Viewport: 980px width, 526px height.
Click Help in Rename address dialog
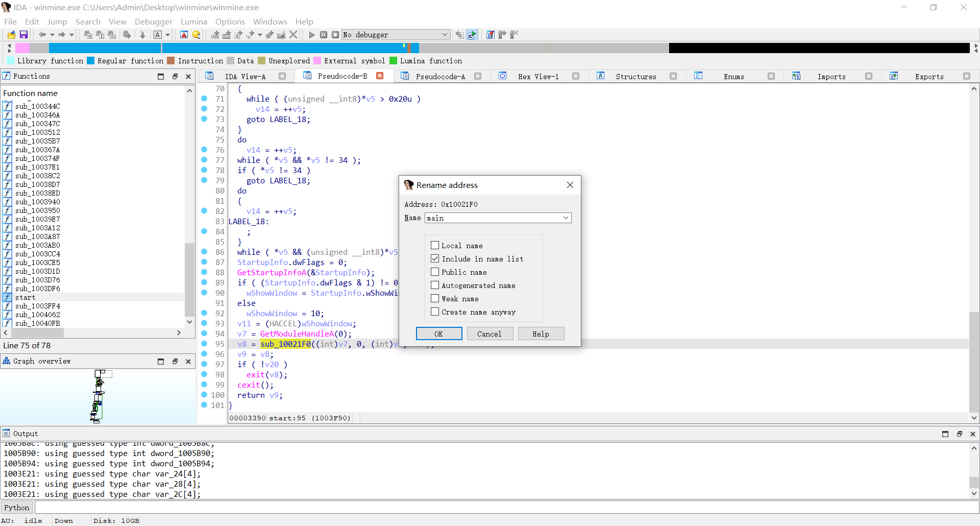tap(541, 334)
